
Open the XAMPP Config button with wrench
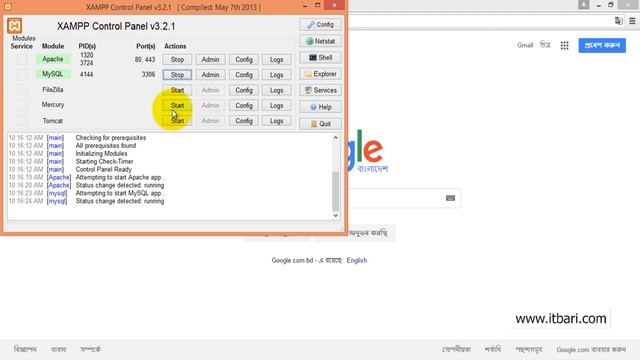[320, 24]
